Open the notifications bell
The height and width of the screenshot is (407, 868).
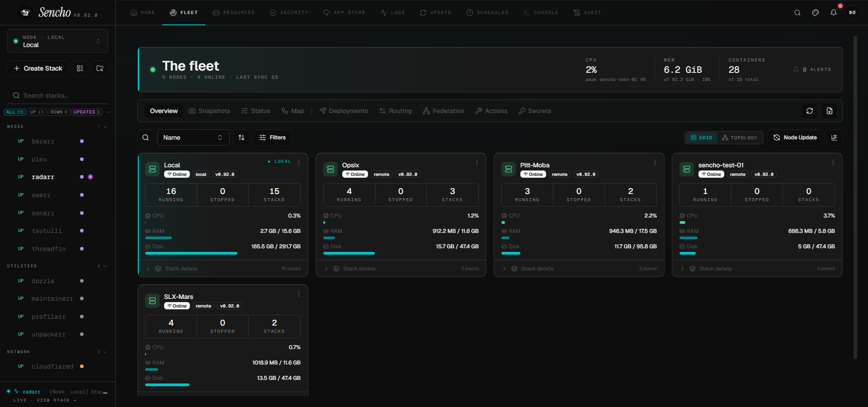tap(834, 13)
